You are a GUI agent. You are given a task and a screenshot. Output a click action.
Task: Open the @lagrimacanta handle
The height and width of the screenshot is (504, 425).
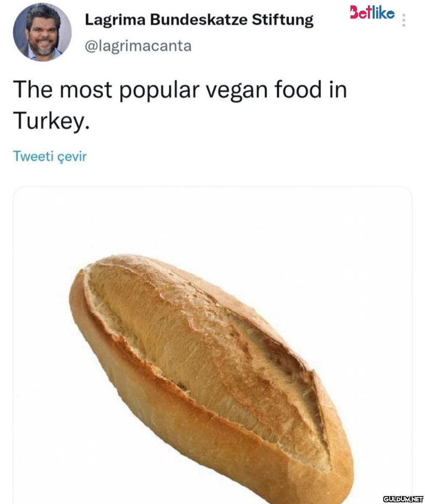pos(138,45)
